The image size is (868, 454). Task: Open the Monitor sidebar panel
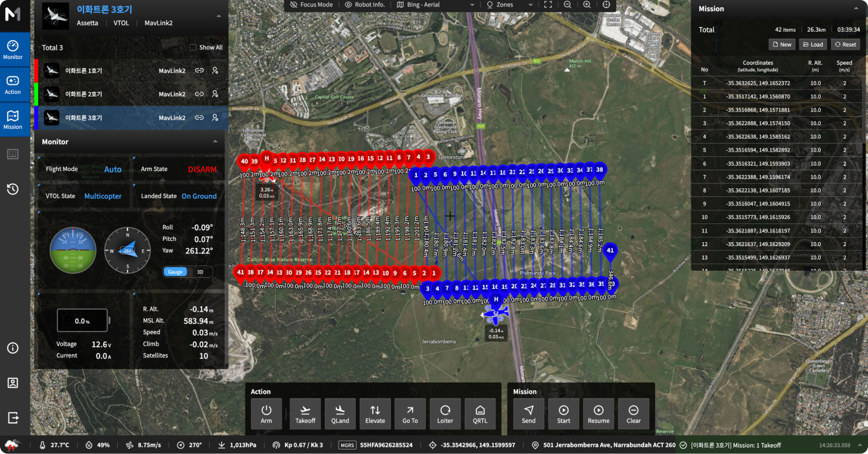tap(13, 50)
